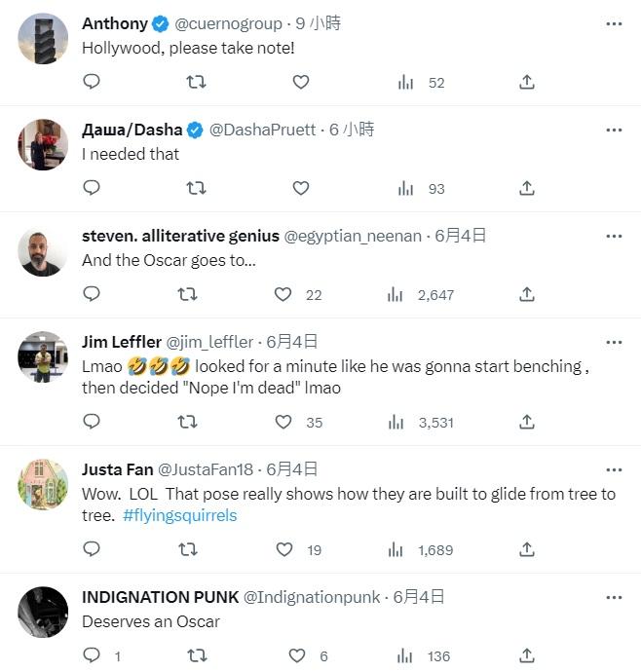The height and width of the screenshot is (672, 641).
Task: Reply to Anthony's "Hollywood, please take note!" tweet
Action: click(x=92, y=83)
